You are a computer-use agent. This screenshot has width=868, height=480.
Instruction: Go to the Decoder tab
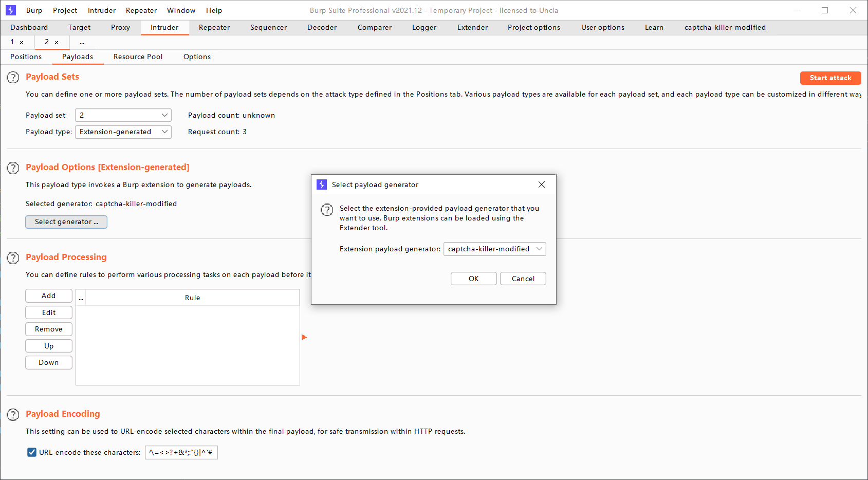322,28
